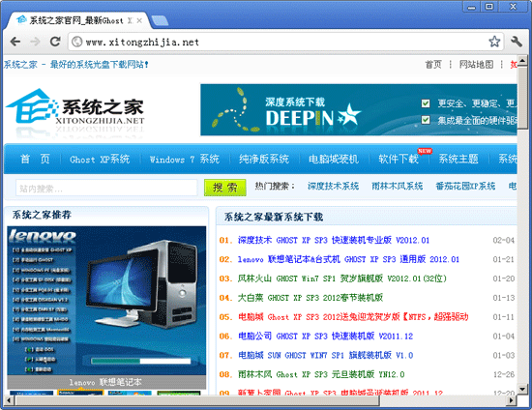Select the 系统之家官网 browser tab
The height and width of the screenshot is (410, 532).
pyautogui.click(x=79, y=20)
